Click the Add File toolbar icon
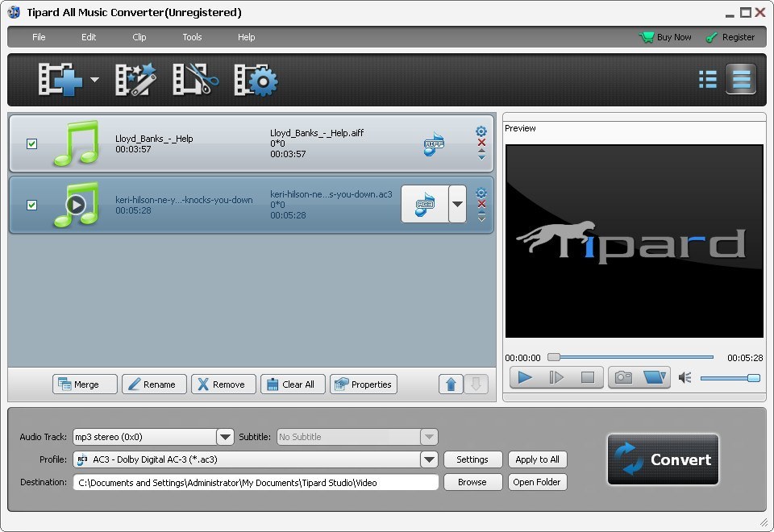Screen dimensions: 774x532 pos(61,80)
